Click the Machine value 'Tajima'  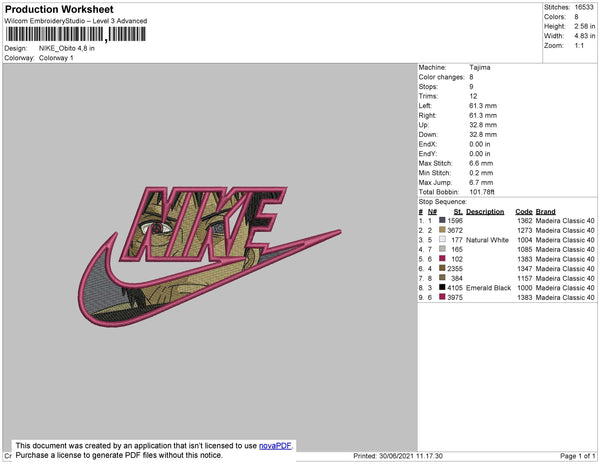(480, 67)
